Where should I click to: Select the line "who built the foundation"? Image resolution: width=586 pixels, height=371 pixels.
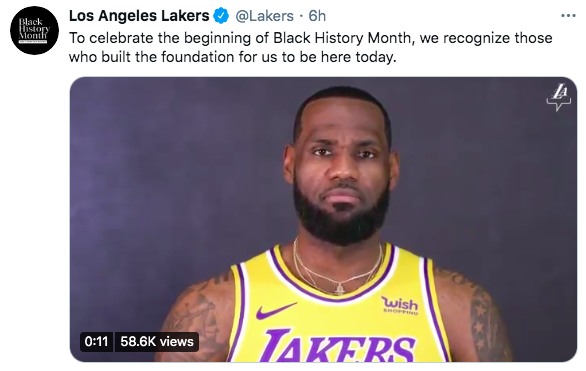(232, 57)
